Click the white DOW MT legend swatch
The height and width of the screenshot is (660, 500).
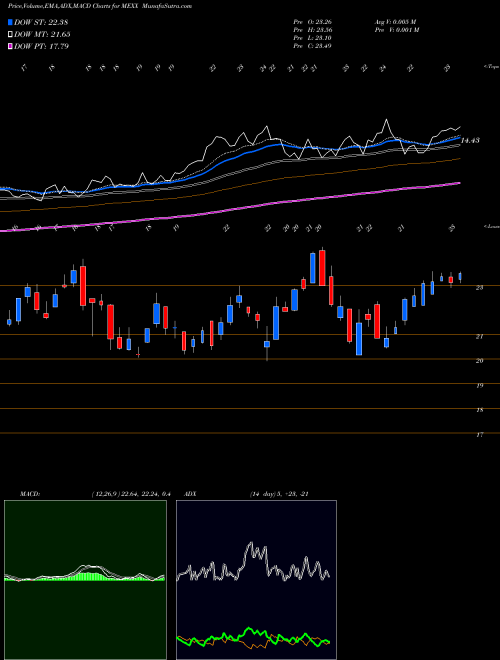pyautogui.click(x=10, y=35)
